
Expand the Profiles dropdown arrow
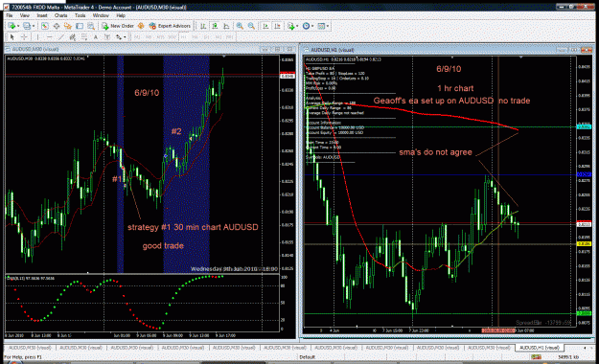[34, 26]
